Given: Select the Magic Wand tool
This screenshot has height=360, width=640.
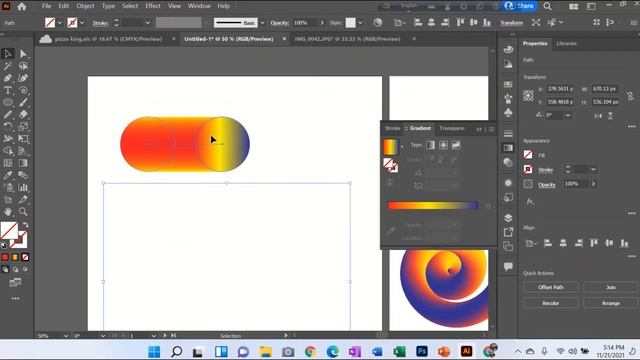Looking at the screenshot, I should 8,66.
